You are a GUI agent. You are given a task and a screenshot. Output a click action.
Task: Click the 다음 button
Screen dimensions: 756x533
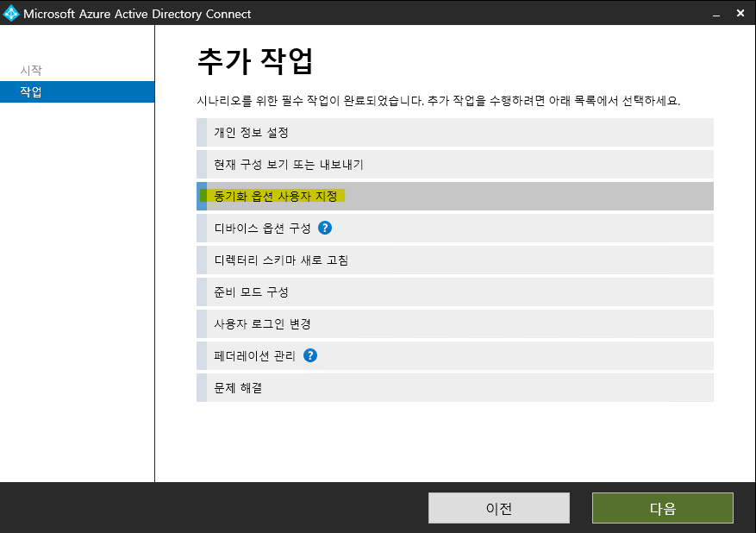click(x=663, y=508)
